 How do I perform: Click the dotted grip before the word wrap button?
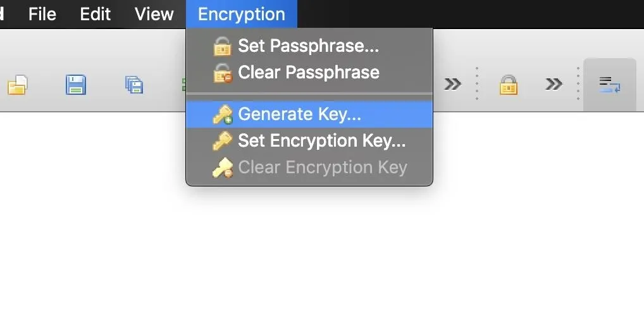(x=578, y=83)
